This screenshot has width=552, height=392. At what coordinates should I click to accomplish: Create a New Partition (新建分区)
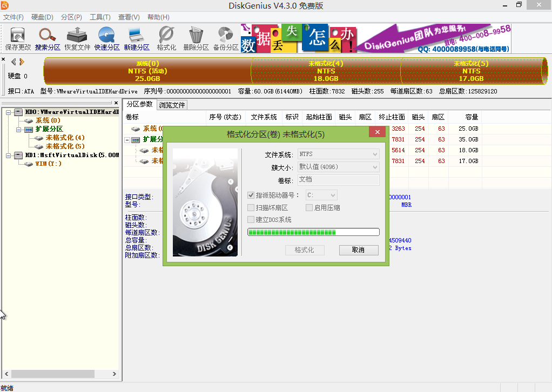(x=137, y=39)
